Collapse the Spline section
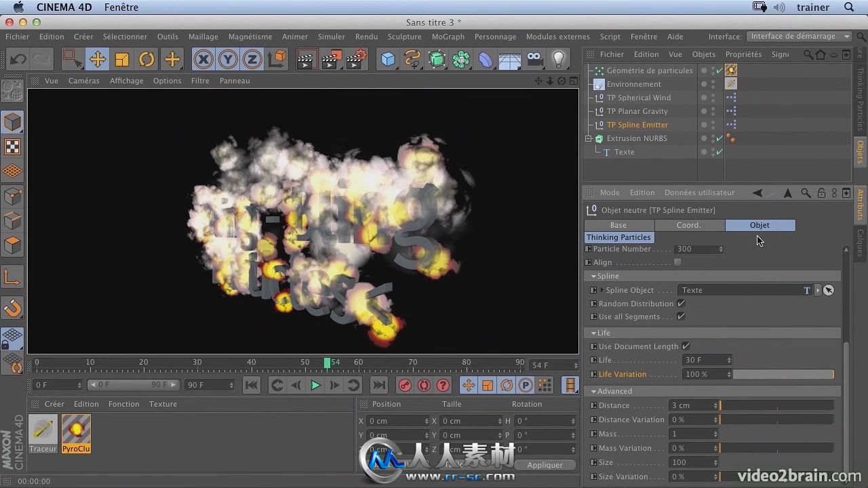 tap(593, 277)
